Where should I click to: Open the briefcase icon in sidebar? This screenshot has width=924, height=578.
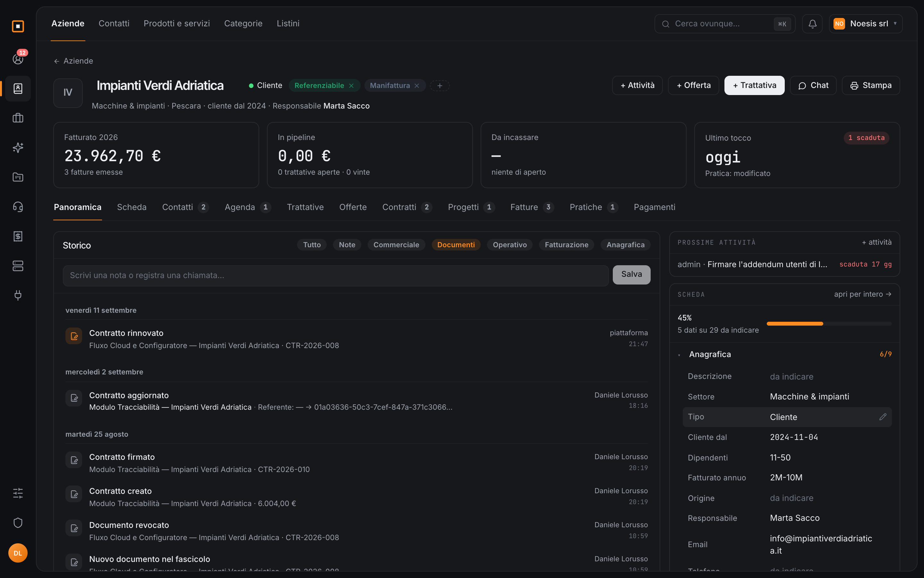[x=18, y=118]
